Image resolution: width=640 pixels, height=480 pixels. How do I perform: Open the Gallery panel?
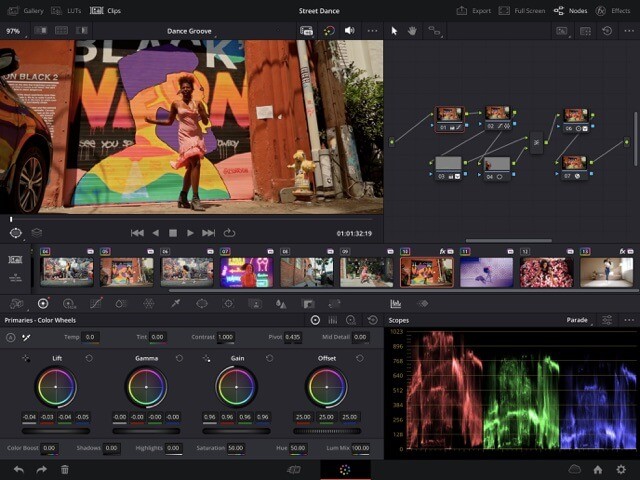coord(26,10)
